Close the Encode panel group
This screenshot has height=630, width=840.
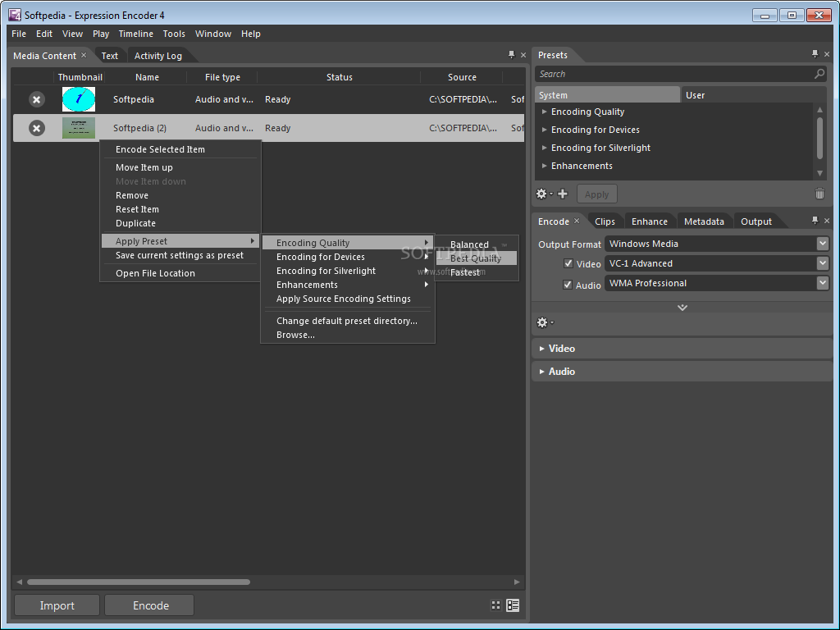[827, 221]
